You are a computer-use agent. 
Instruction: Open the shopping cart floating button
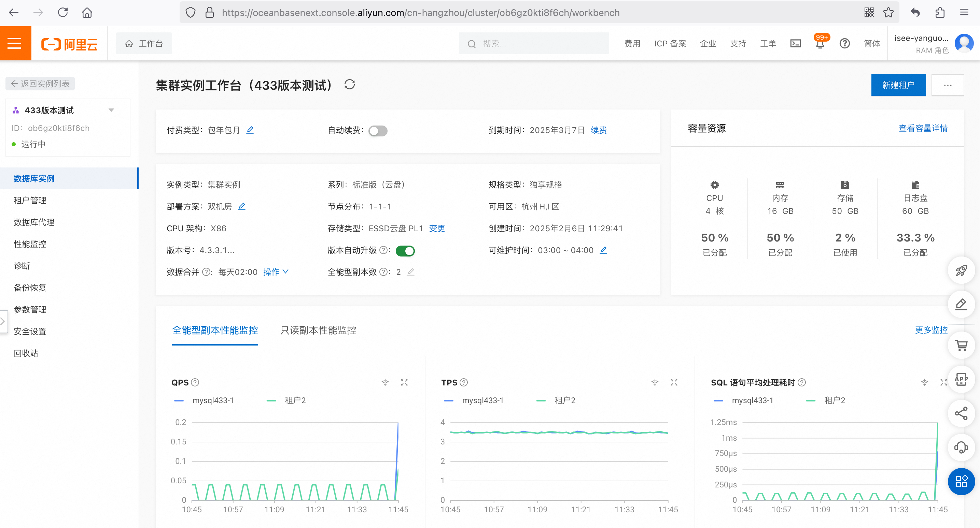(961, 345)
